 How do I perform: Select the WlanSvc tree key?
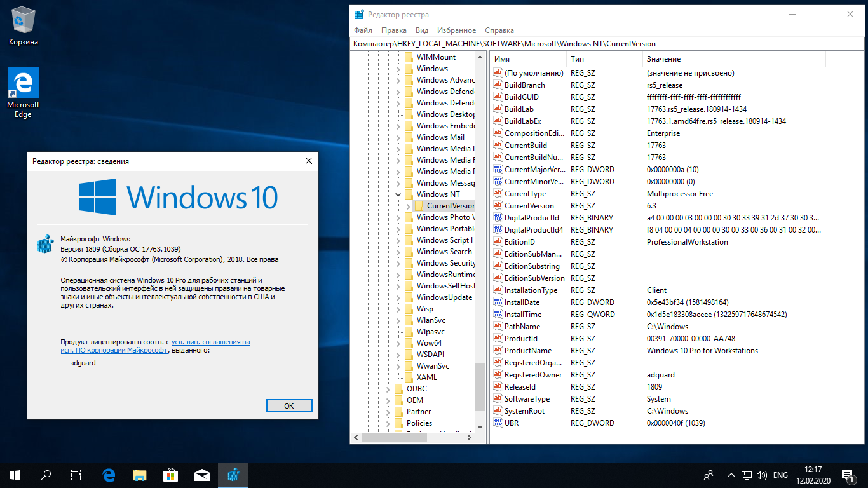click(x=431, y=320)
